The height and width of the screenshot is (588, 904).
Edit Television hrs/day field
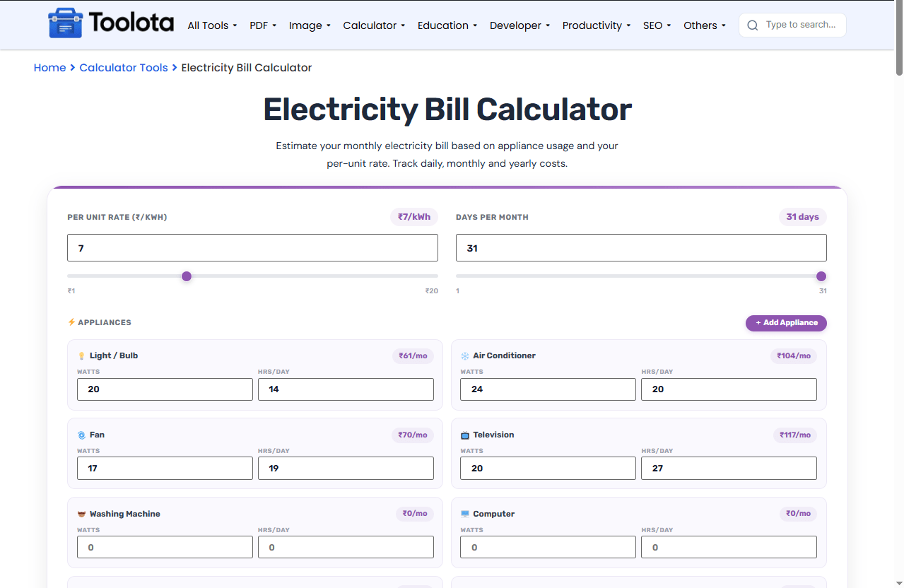729,469
